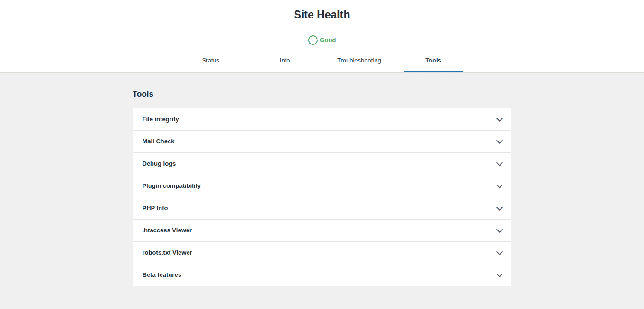Viewport: 644px width, 309px height.
Task: Expand chevron for Debug logs
Action: [499, 164]
